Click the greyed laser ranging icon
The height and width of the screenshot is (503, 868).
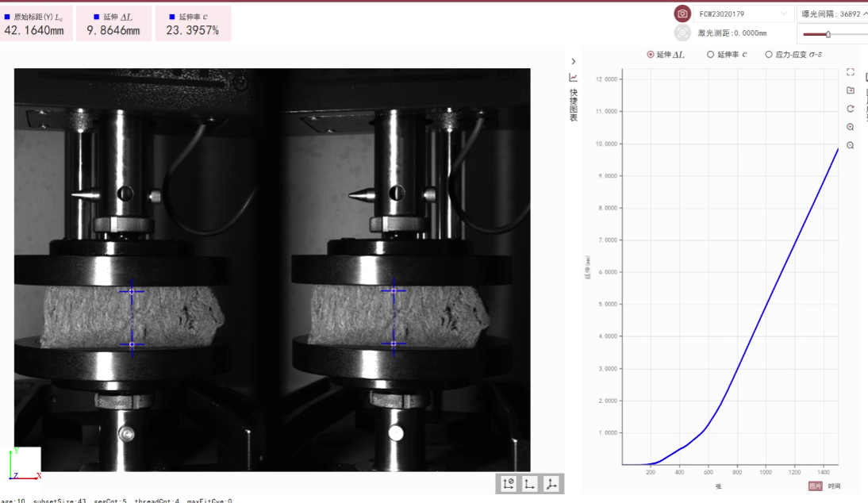point(682,33)
